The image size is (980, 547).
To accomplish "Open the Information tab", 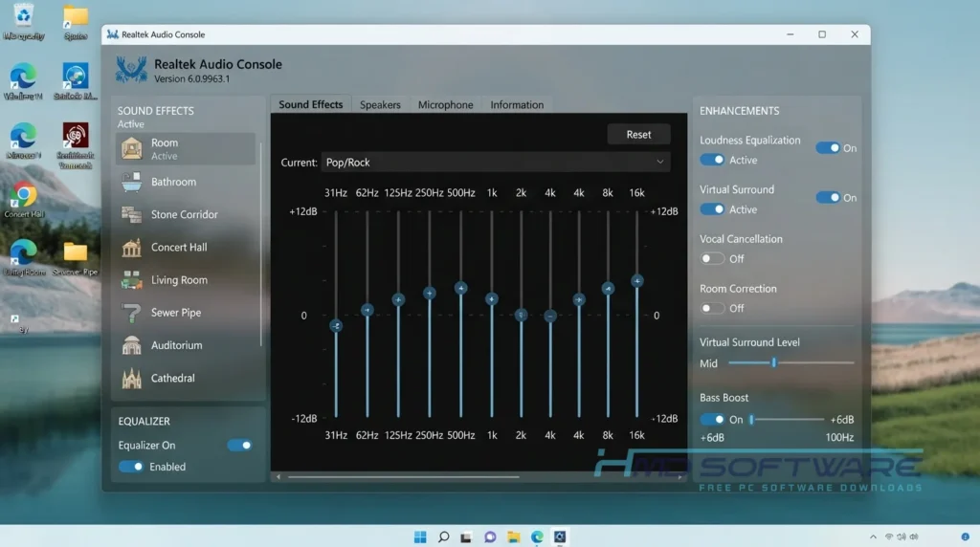I will pos(517,105).
